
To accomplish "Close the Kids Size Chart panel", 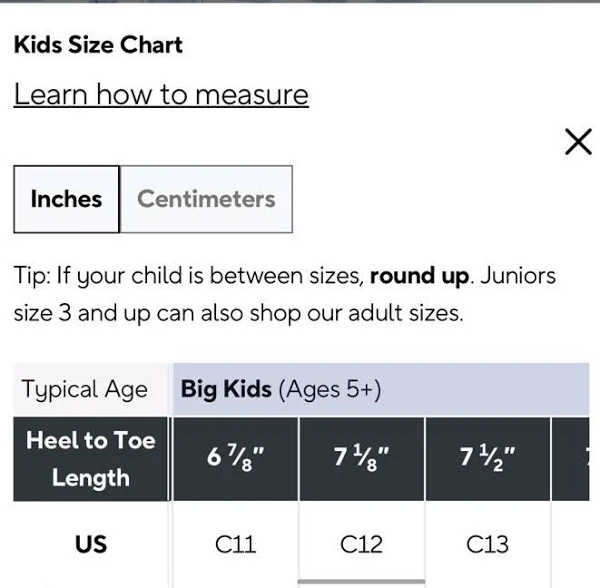I will (x=578, y=143).
